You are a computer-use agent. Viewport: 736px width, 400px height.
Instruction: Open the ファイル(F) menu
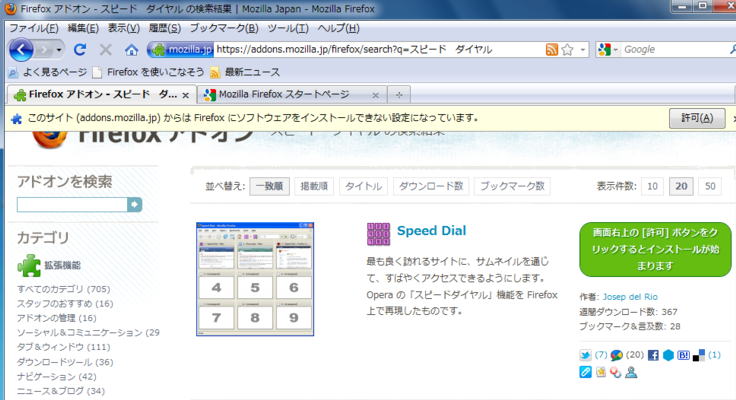coord(34,28)
